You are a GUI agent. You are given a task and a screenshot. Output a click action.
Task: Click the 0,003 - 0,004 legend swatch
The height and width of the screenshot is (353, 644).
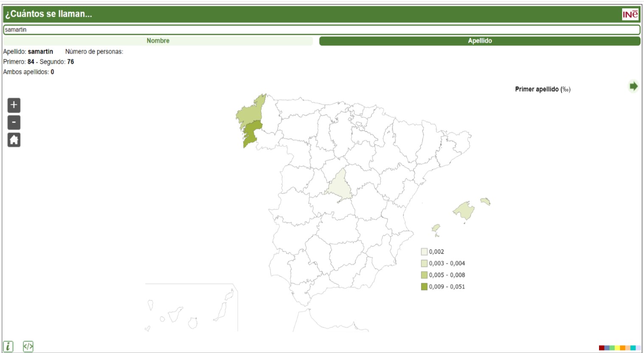point(424,264)
